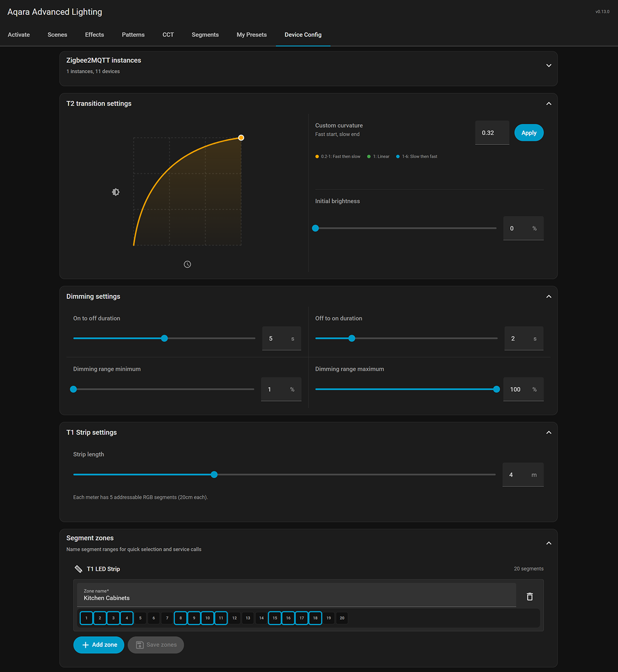The image size is (618, 672).
Task: Select the green '1: Linear' legend dot
Action: [x=368, y=157]
